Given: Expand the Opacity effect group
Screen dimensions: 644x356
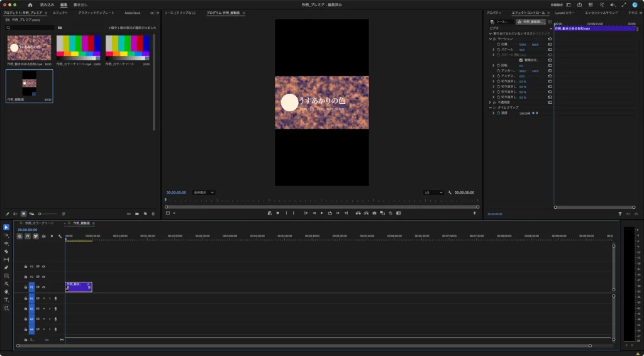Looking at the screenshot, I should 490,103.
